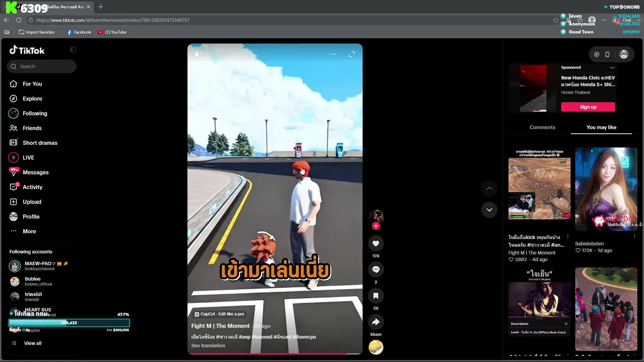Click See translation under caption
Viewport: 644px width, 362px height.
click(x=208, y=346)
